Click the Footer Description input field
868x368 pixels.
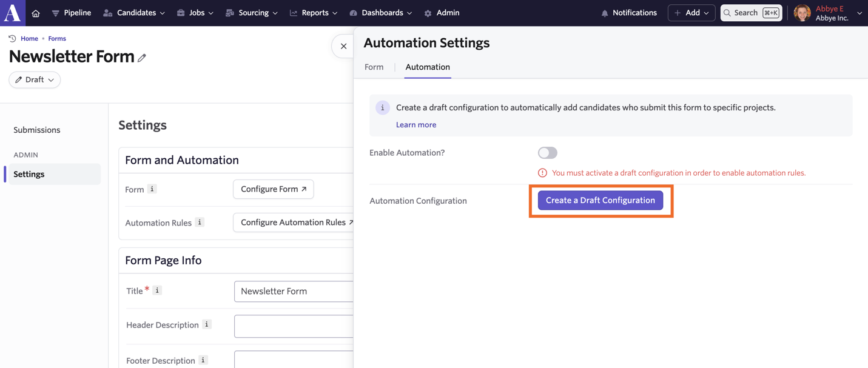point(294,360)
